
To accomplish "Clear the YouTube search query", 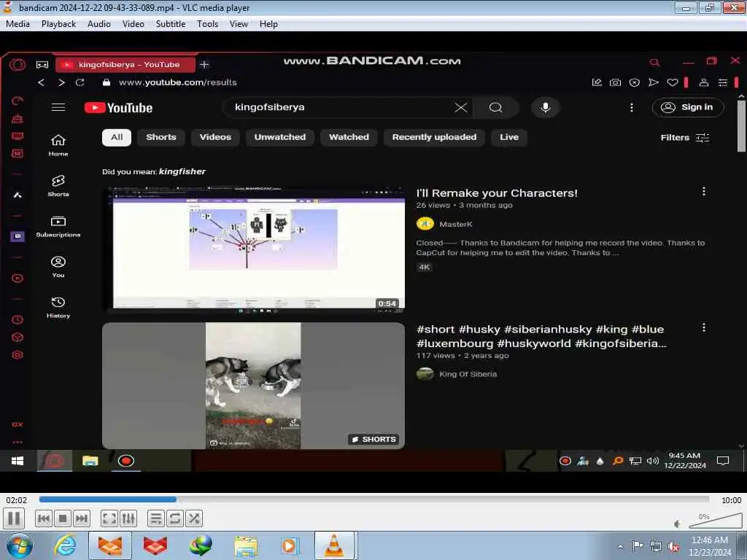I will [x=461, y=108].
